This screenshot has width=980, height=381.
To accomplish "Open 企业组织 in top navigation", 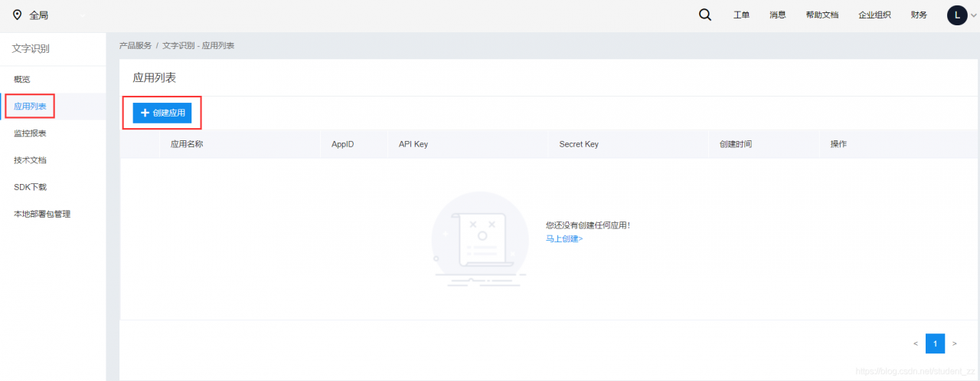I will point(874,15).
